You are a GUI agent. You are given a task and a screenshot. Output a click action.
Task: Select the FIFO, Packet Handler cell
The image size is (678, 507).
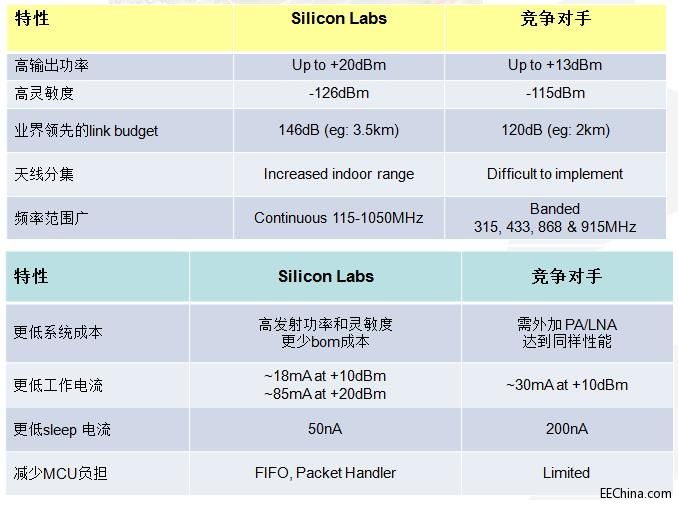(325, 473)
